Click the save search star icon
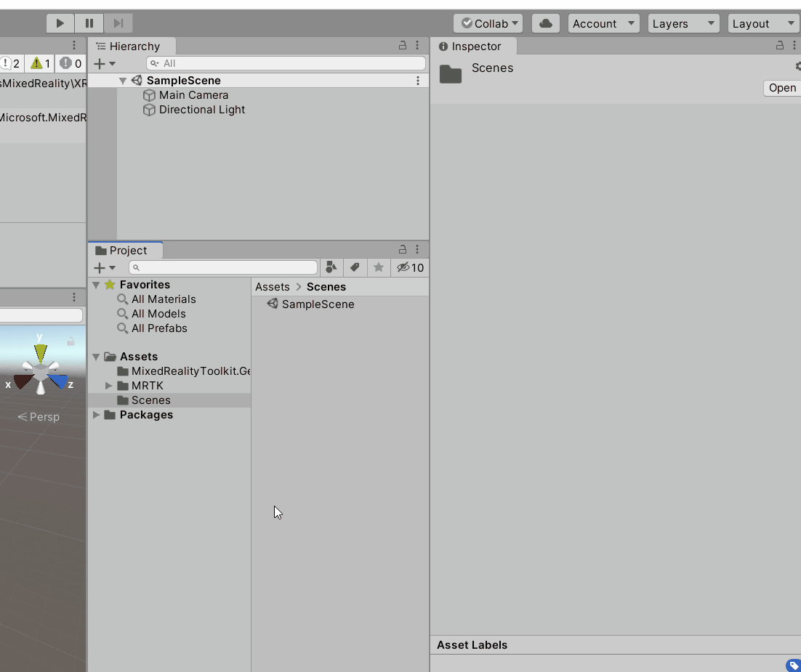801x672 pixels. pyautogui.click(x=379, y=267)
